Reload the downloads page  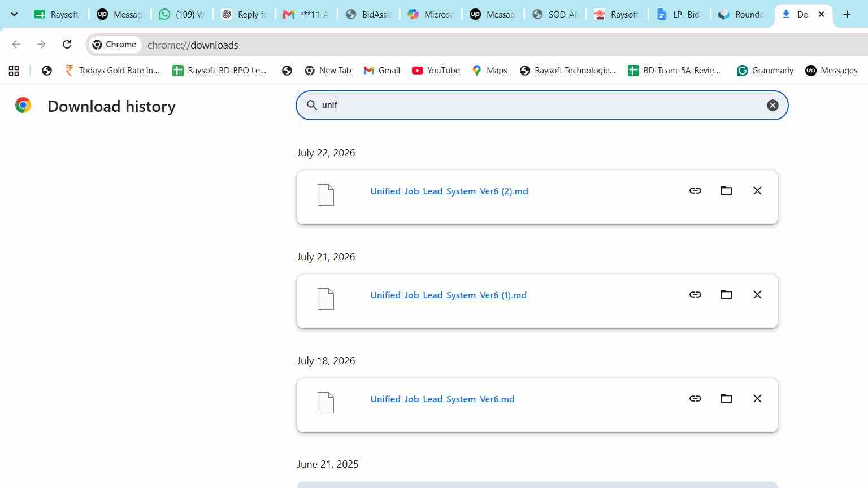(67, 45)
